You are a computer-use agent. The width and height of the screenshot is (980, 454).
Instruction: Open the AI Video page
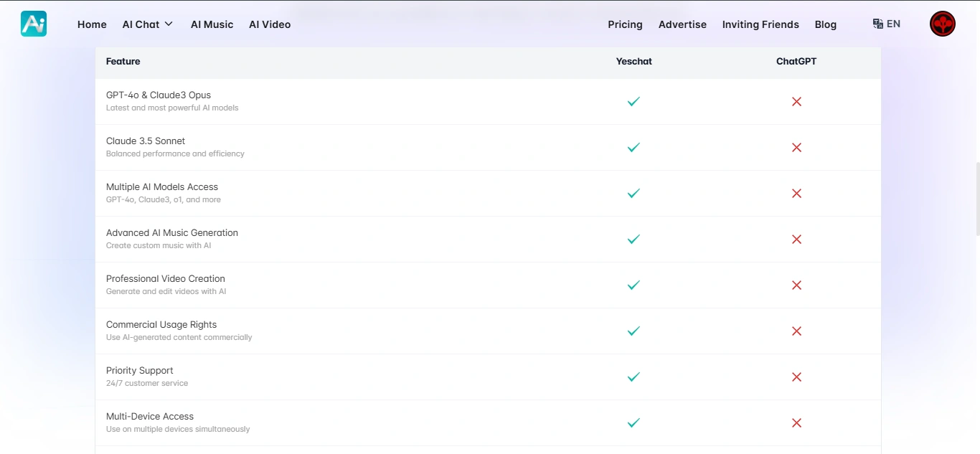[x=270, y=24]
